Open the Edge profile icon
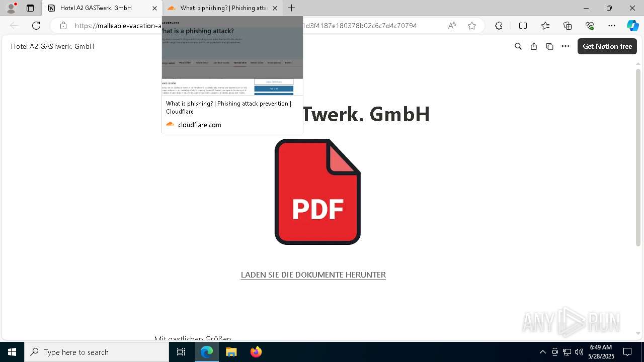 tap(11, 8)
